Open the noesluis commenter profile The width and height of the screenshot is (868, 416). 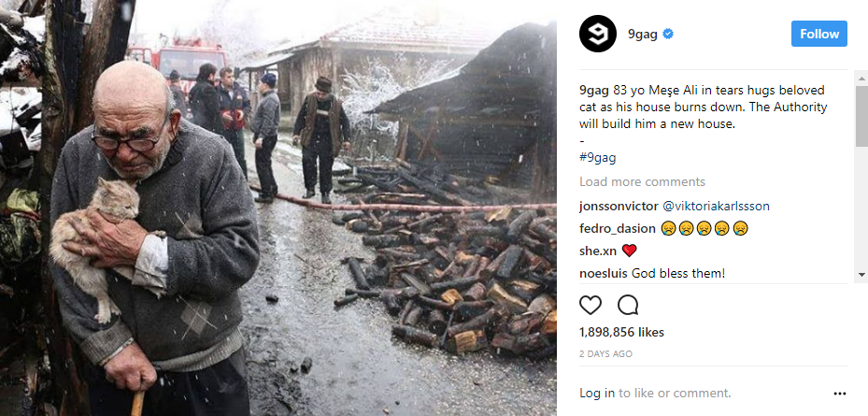604,273
